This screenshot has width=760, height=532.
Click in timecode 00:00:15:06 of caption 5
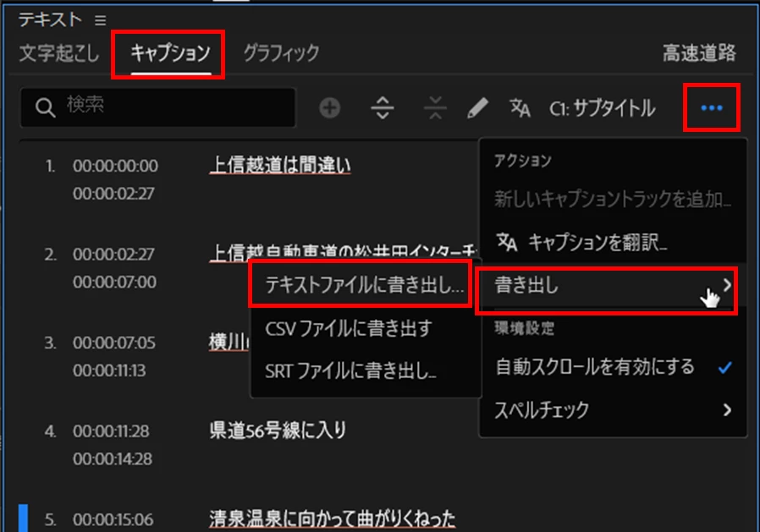click(x=113, y=520)
